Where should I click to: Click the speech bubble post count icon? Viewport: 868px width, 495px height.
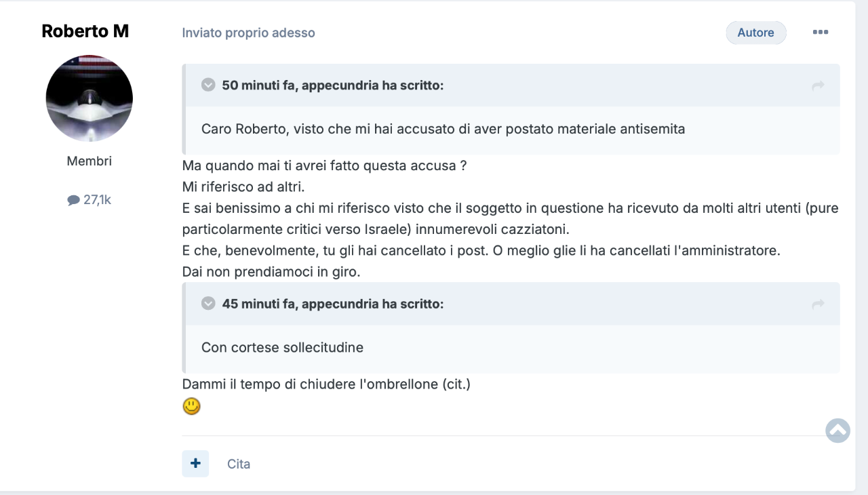coord(73,200)
